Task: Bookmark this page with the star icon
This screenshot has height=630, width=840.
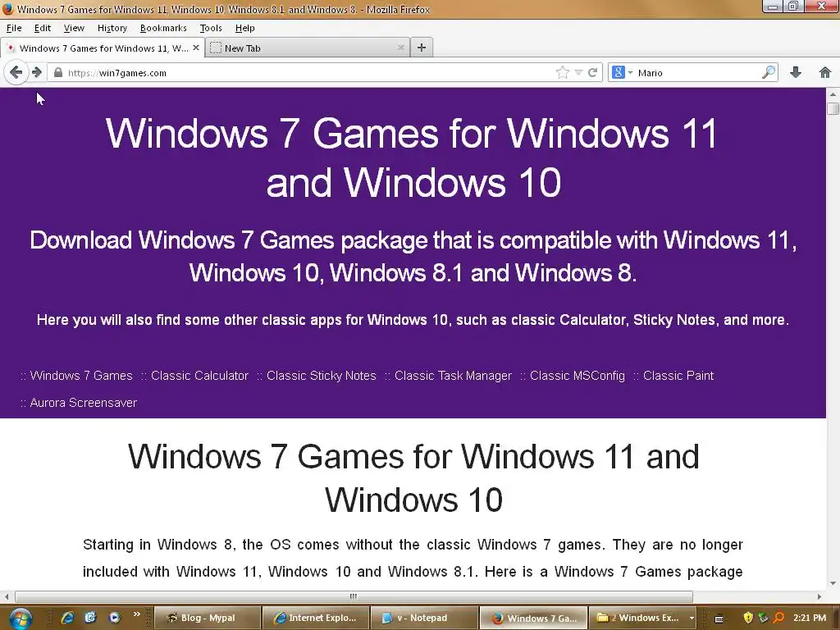Action: pos(563,72)
